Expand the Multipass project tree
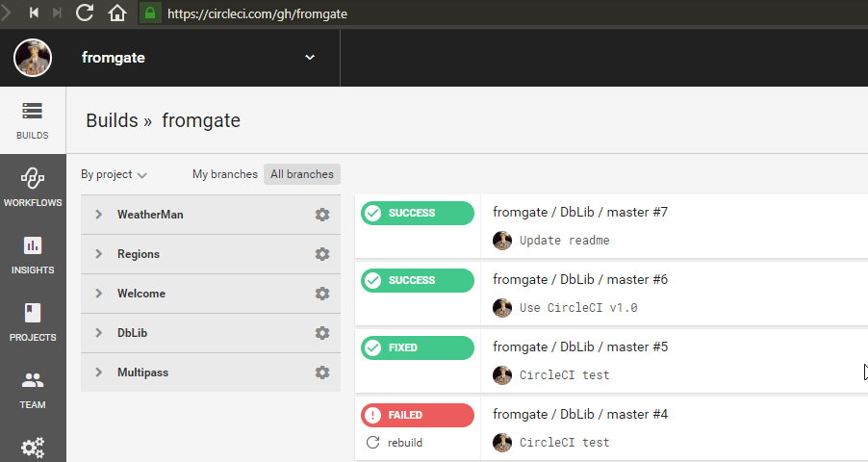 98,372
